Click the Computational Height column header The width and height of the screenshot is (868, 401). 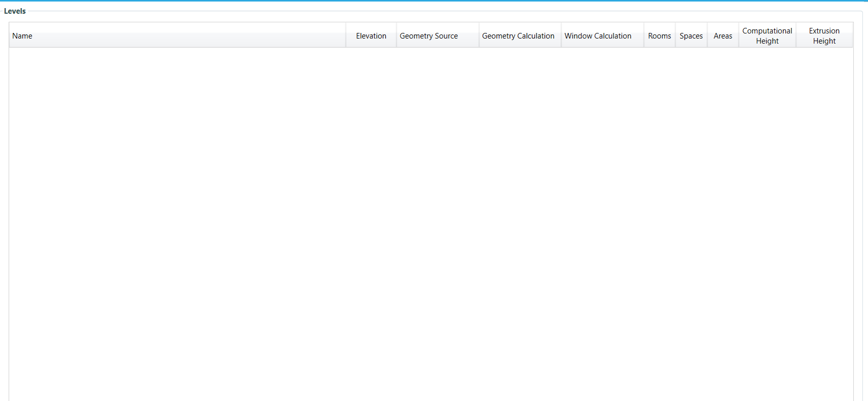(x=767, y=35)
